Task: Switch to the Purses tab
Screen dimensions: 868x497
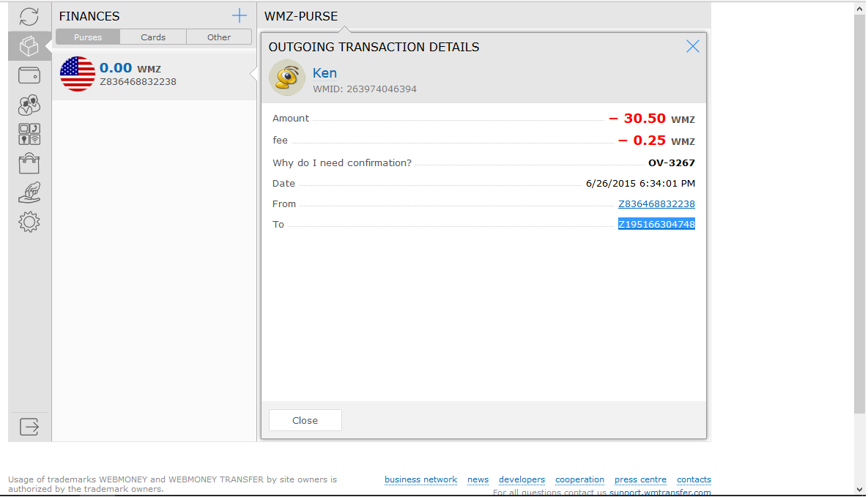Action: [88, 37]
